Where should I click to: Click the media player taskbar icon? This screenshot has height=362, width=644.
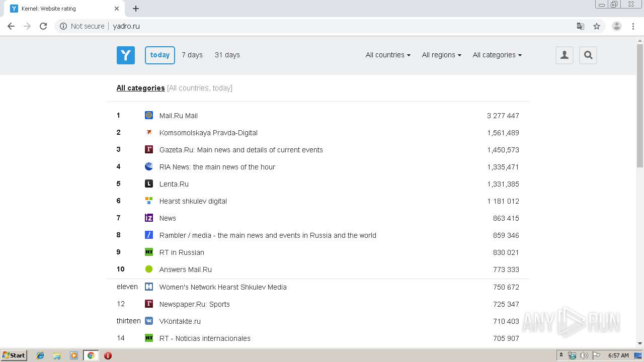[x=74, y=355]
